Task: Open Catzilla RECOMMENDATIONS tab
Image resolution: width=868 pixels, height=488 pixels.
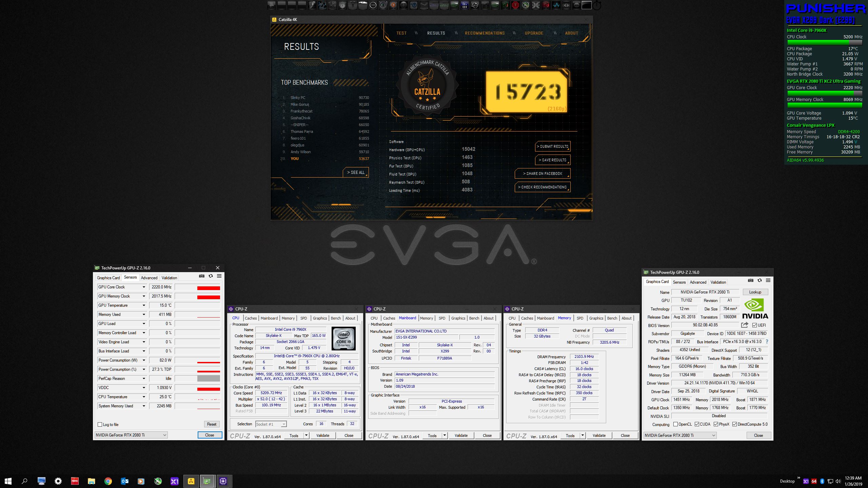Action: tap(485, 33)
